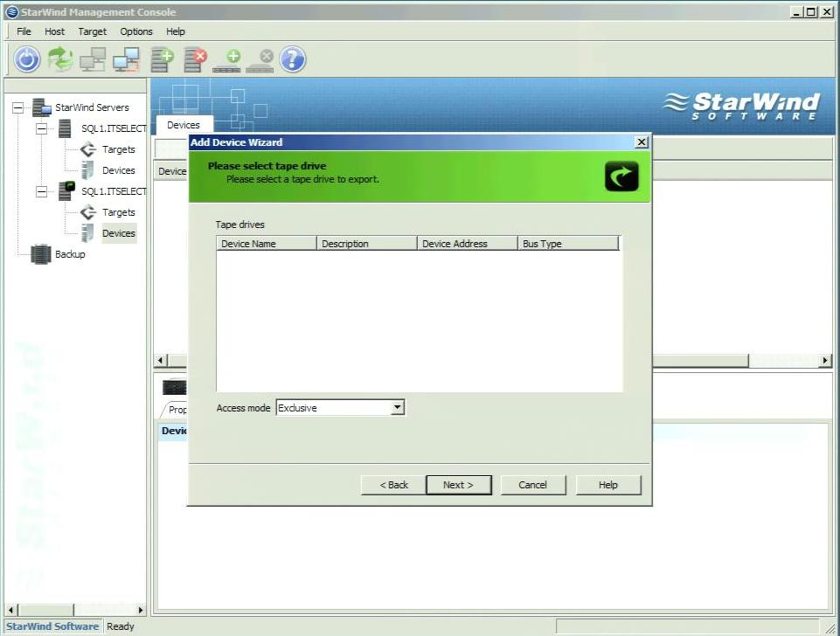
Task: Sort by the Device Name column header
Action: (267, 244)
